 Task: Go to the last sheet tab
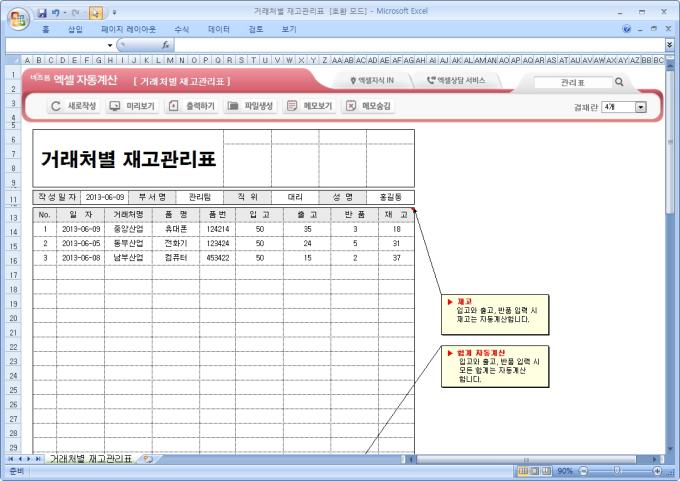click(38, 459)
